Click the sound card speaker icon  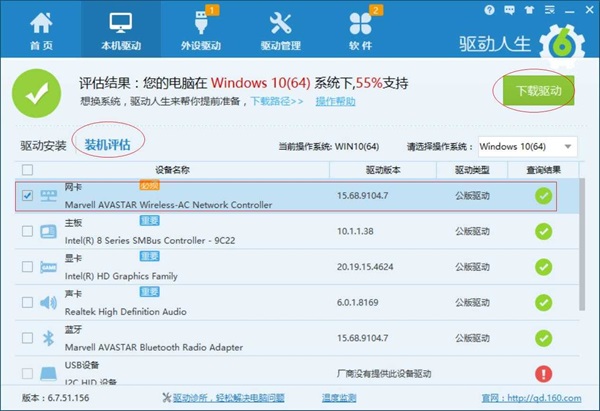click(49, 303)
